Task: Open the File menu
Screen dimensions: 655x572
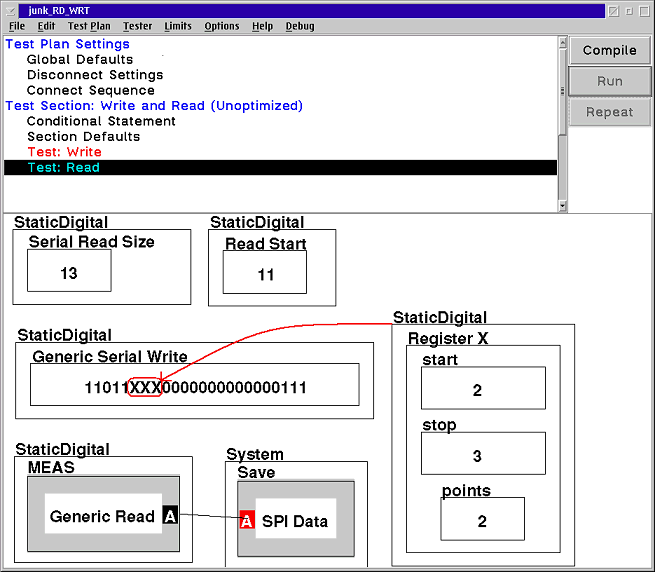Action: pos(17,26)
